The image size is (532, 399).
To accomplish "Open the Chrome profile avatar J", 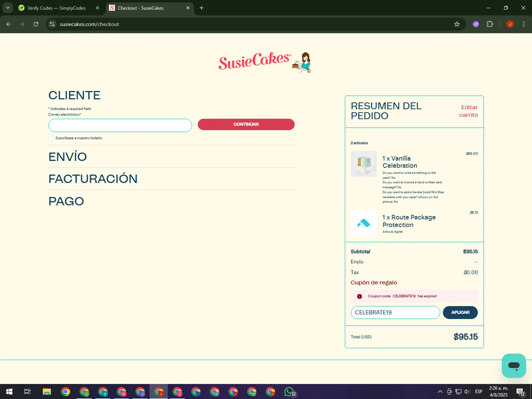I will point(510,24).
